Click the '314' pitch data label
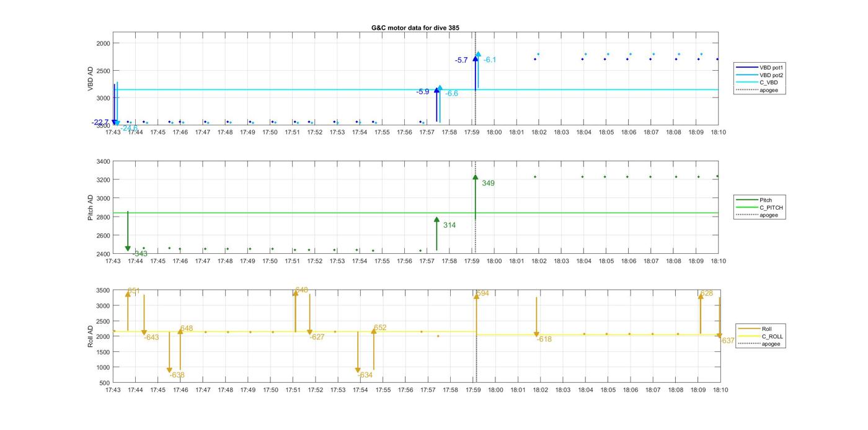Screen dimensions: 868x430 coord(449,225)
